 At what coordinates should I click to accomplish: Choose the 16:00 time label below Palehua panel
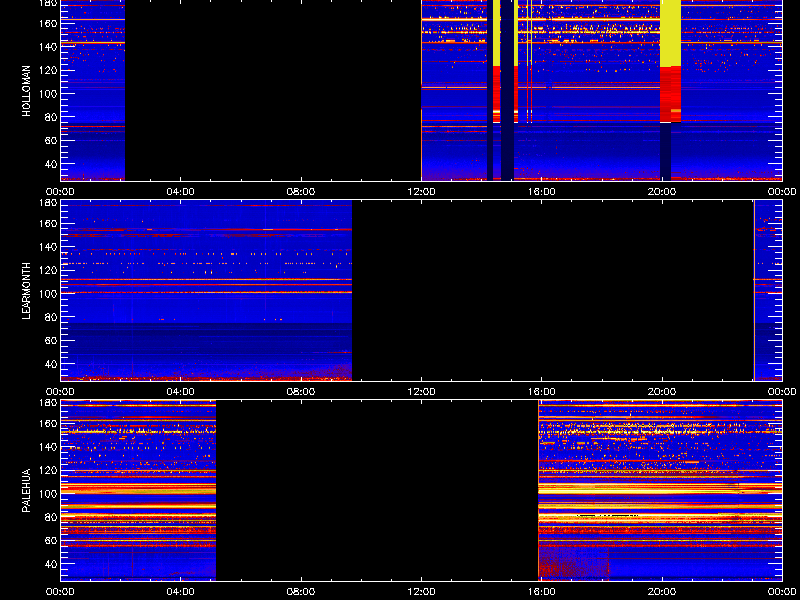542,592
